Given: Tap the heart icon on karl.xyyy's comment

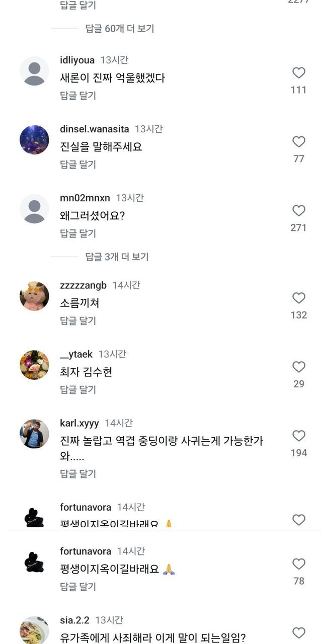Looking at the screenshot, I should tap(299, 436).
